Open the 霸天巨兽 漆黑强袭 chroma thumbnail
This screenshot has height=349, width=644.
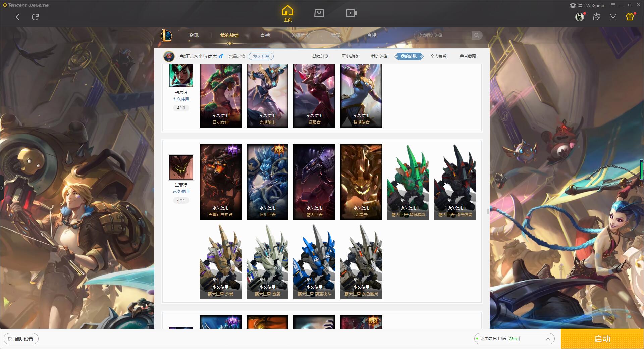455,182
